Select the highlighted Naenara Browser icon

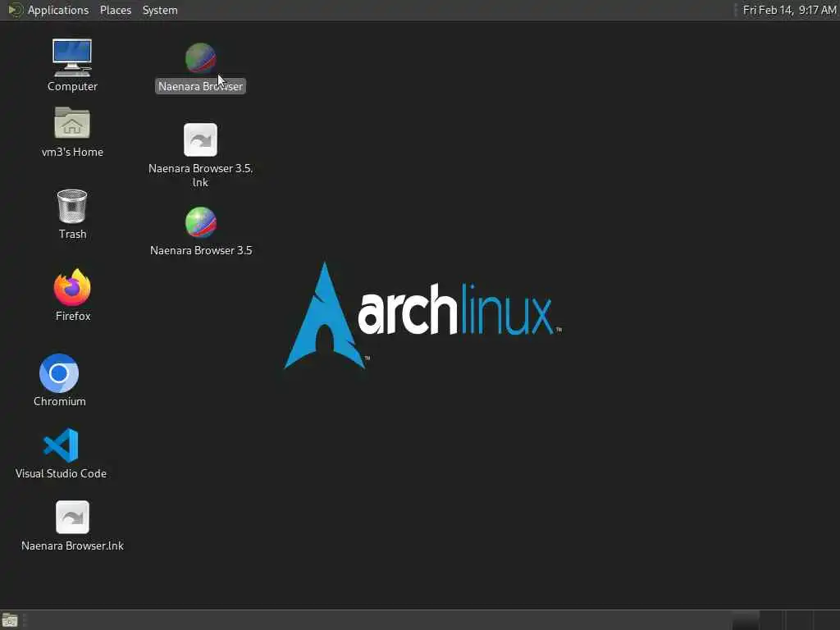pos(200,58)
